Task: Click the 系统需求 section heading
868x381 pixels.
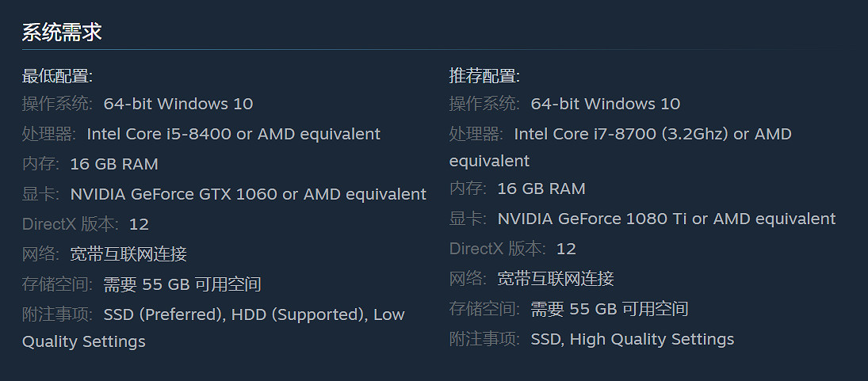Action: (62, 32)
